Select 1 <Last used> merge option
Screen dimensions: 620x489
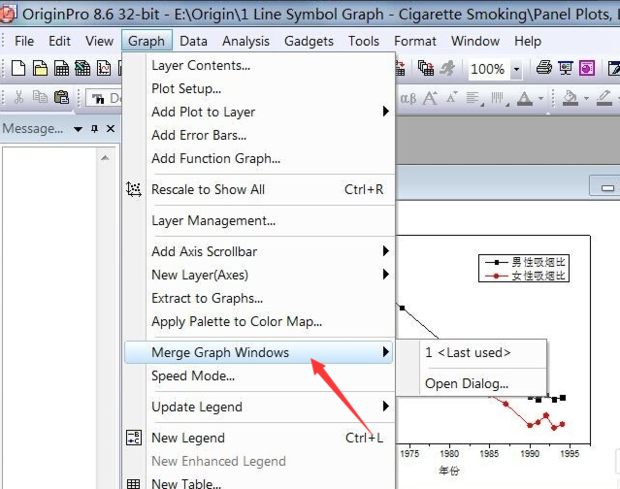pyautogui.click(x=467, y=352)
